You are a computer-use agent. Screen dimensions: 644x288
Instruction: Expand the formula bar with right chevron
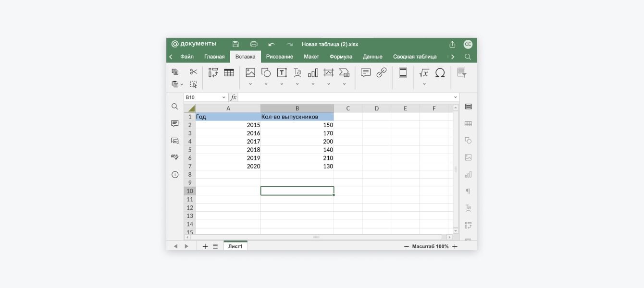click(455, 97)
